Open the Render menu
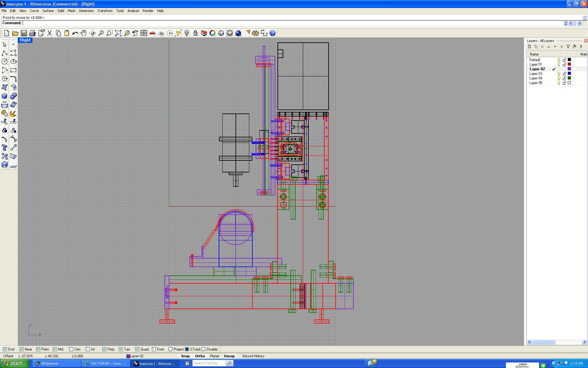This screenshot has width=588, height=368. (148, 11)
